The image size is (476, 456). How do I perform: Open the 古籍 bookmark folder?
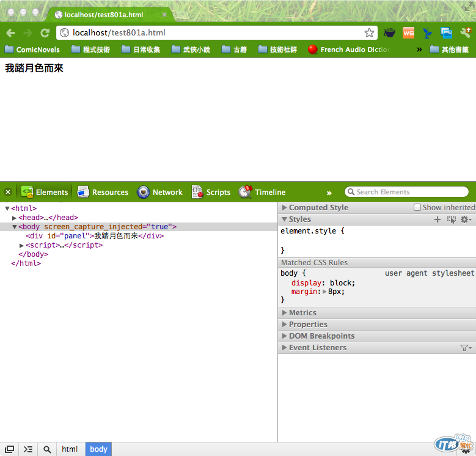click(x=234, y=50)
